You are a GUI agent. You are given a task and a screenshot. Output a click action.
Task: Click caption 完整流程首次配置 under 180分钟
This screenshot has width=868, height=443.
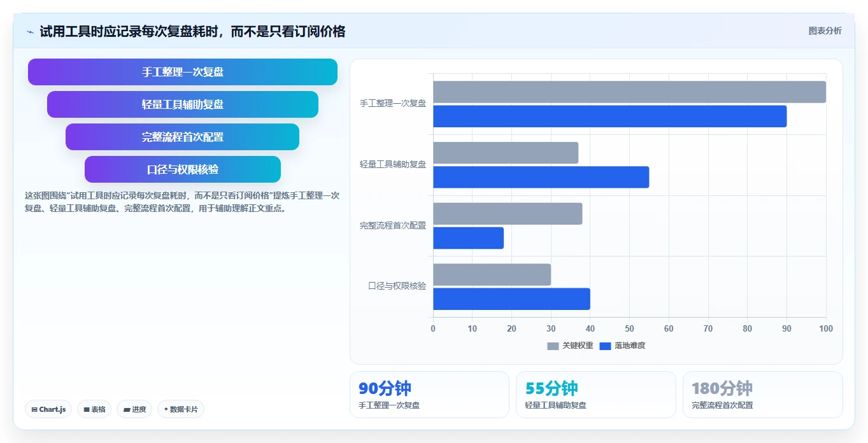pos(722,405)
